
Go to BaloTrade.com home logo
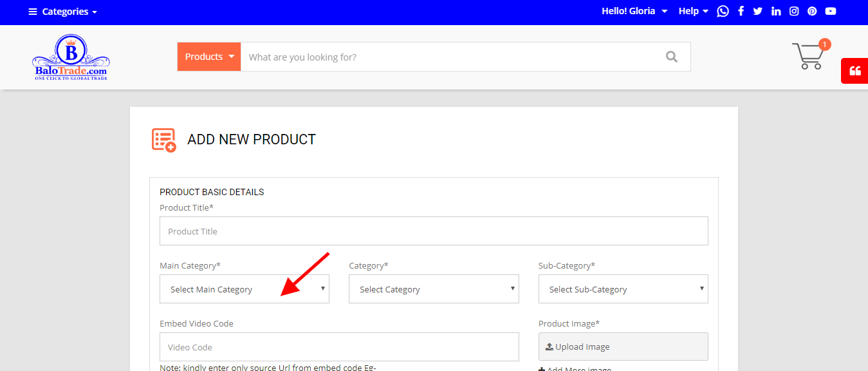click(x=71, y=57)
